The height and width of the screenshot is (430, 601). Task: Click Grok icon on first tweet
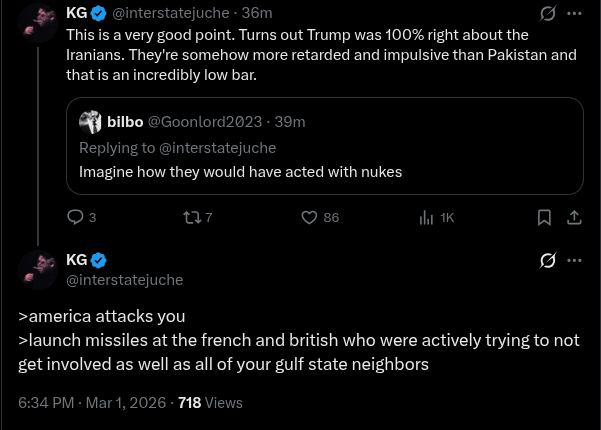(548, 14)
